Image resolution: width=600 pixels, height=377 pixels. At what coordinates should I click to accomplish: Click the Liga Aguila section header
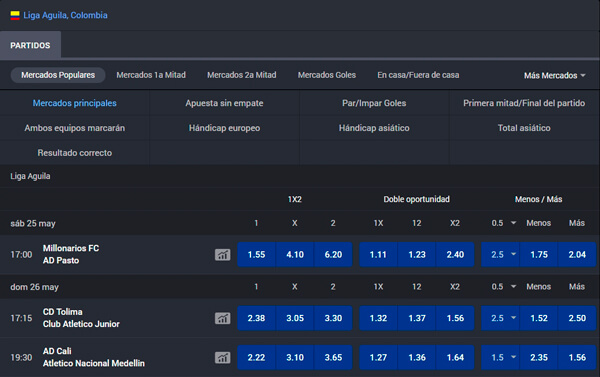pos(30,176)
